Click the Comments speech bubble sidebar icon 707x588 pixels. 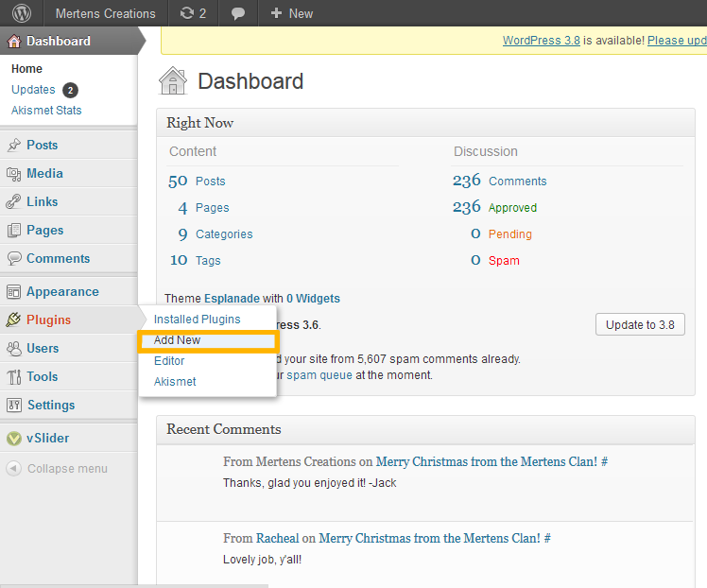tap(14, 258)
